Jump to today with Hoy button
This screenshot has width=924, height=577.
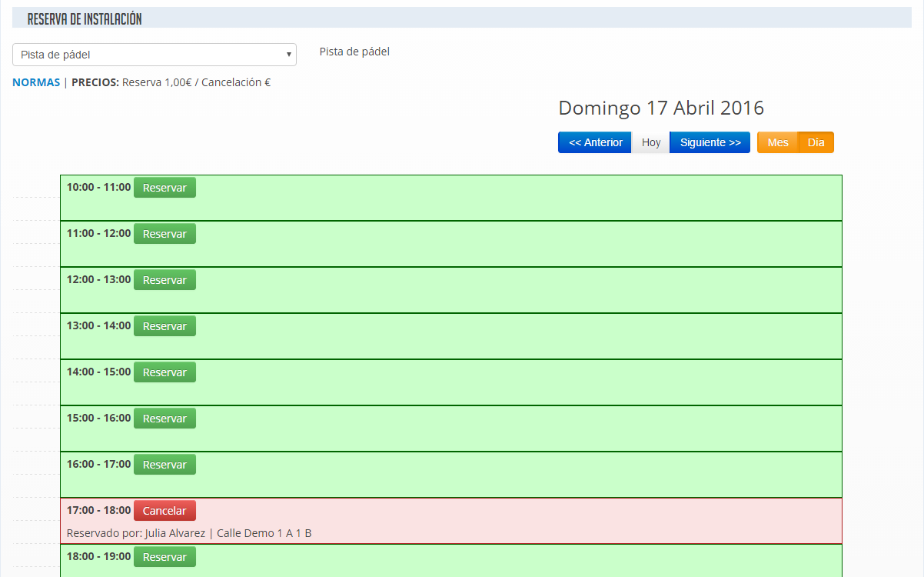click(x=650, y=142)
